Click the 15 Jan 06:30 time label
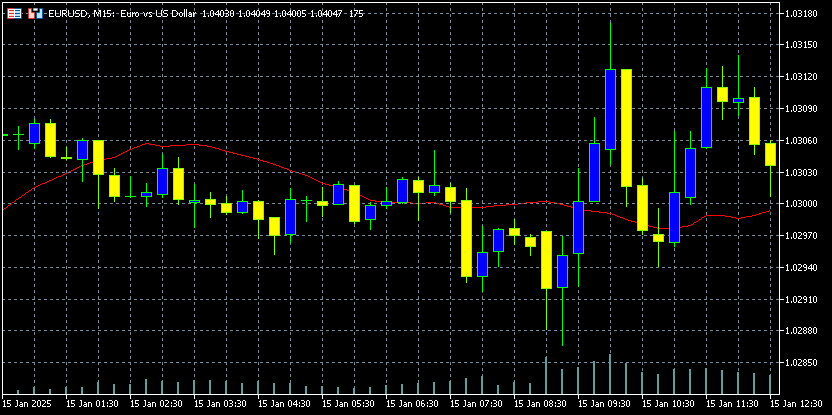The image size is (832, 415). pos(413,404)
